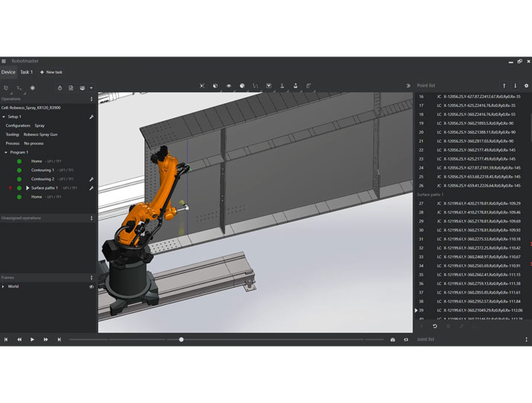Expand the World frame node
The height and width of the screenshot is (403, 532).
pyautogui.click(x=3, y=286)
